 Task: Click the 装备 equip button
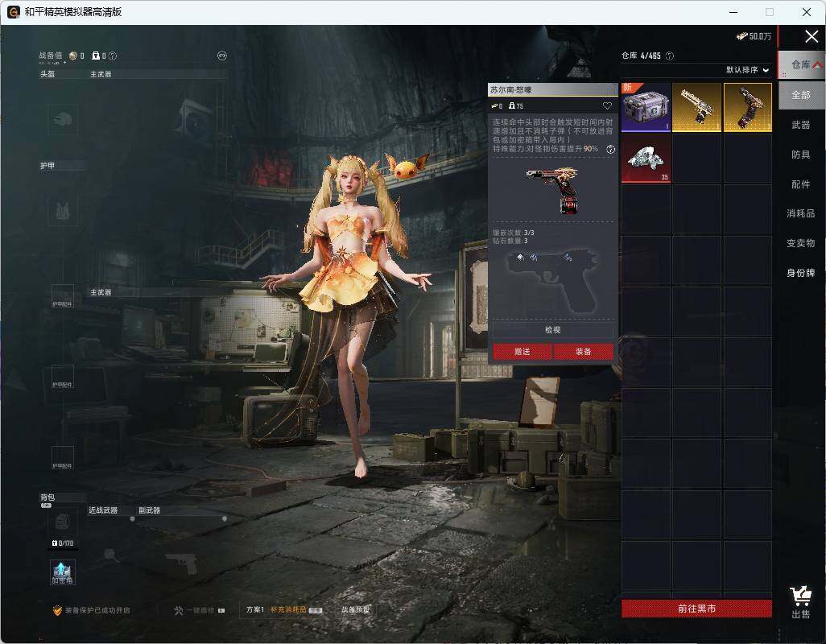583,352
